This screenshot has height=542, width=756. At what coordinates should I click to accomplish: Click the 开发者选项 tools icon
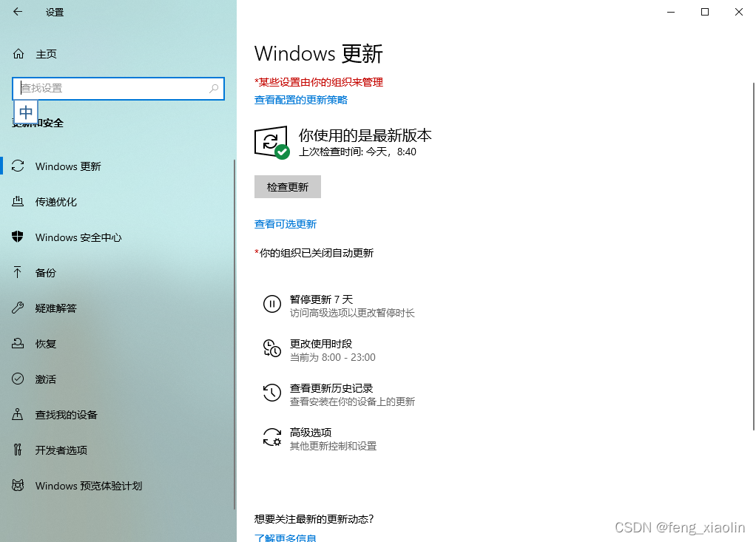[x=18, y=450]
